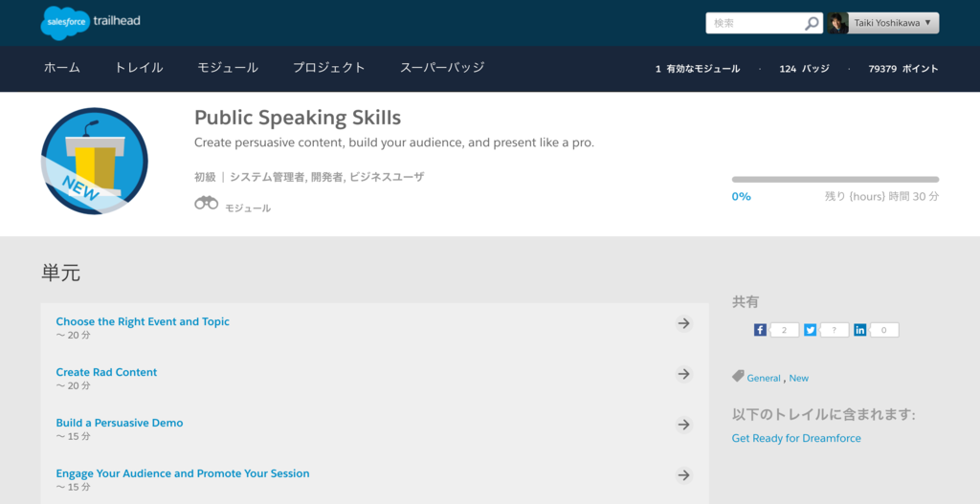Viewport: 980px width, 504px height.
Task: Open arrow for Choose the Right Event and Topic
Action: point(684,323)
